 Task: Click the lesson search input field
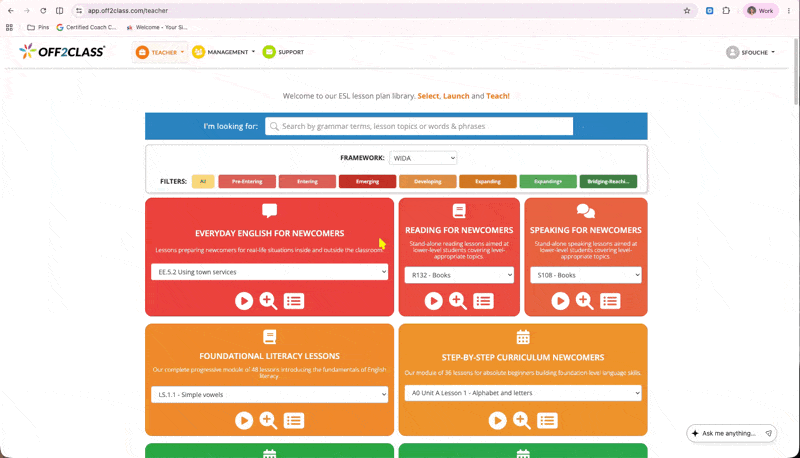point(419,126)
